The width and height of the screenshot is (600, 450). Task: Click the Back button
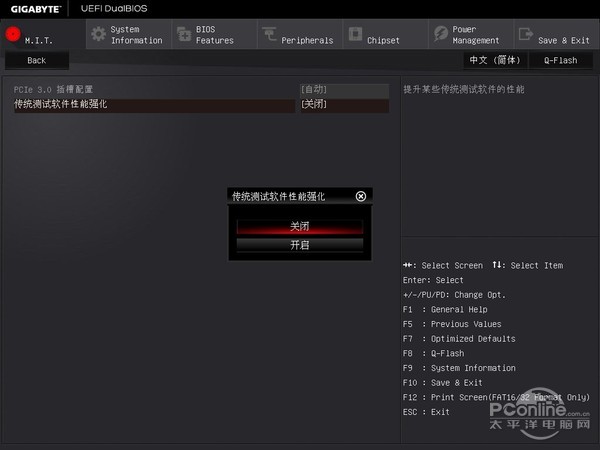click(37, 60)
